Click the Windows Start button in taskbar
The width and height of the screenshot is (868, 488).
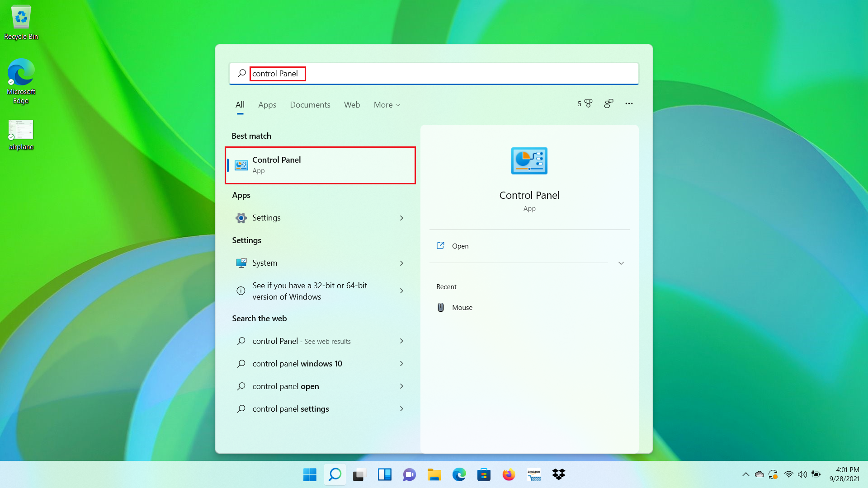[x=310, y=474]
